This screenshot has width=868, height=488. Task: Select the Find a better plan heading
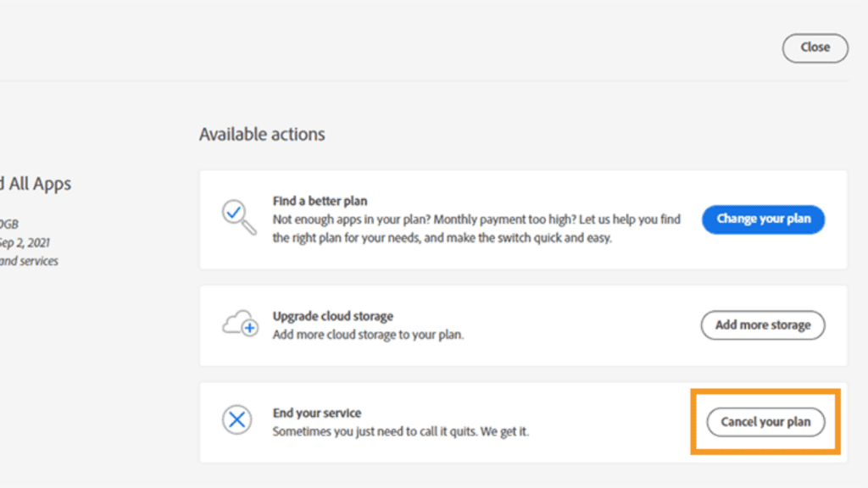320,201
